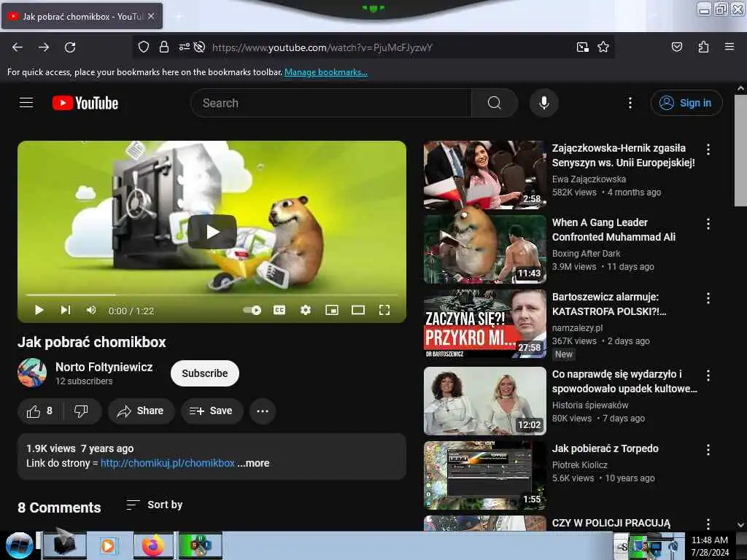Open the comments Sort by menu

tap(155, 505)
